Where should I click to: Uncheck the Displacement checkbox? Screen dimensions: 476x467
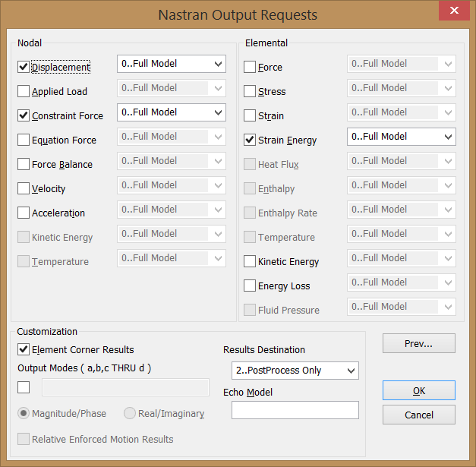[x=24, y=67]
